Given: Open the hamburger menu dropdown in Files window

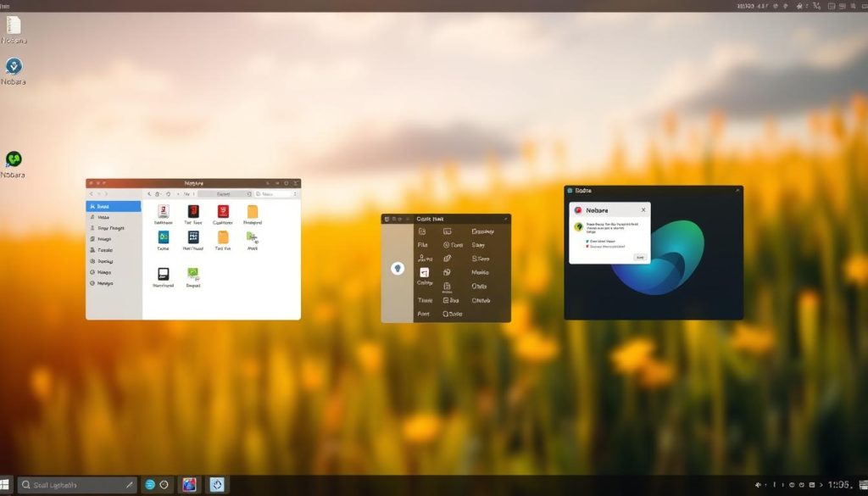Looking at the screenshot, I should pos(295,193).
